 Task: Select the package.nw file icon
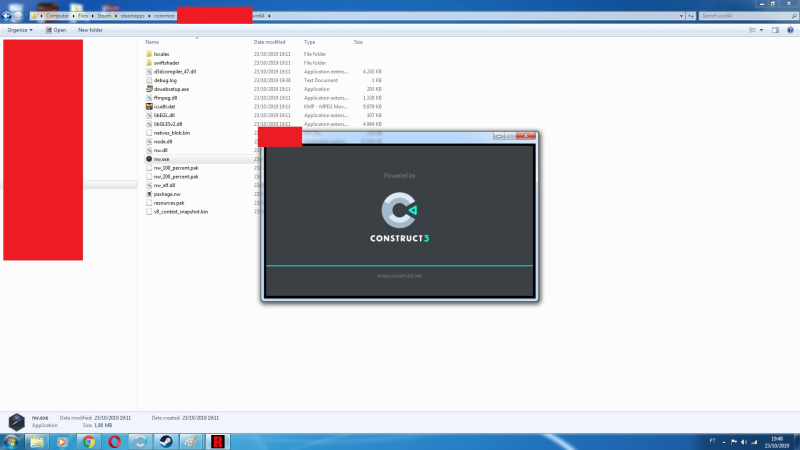149,194
